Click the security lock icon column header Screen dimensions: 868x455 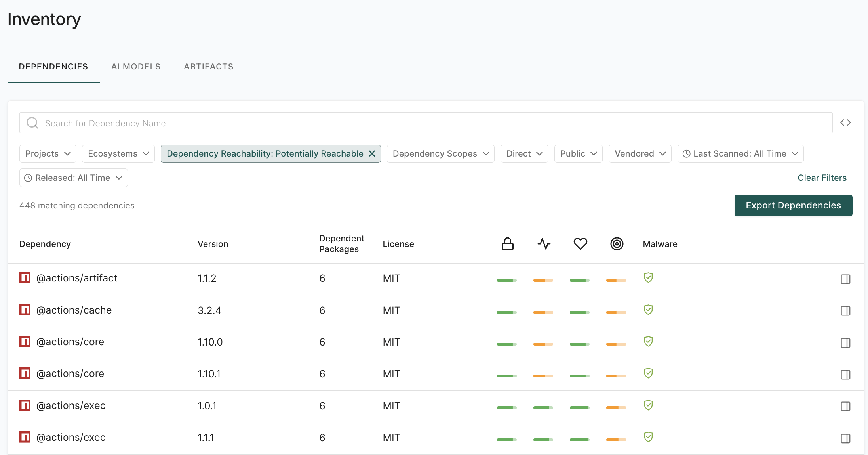tap(507, 244)
